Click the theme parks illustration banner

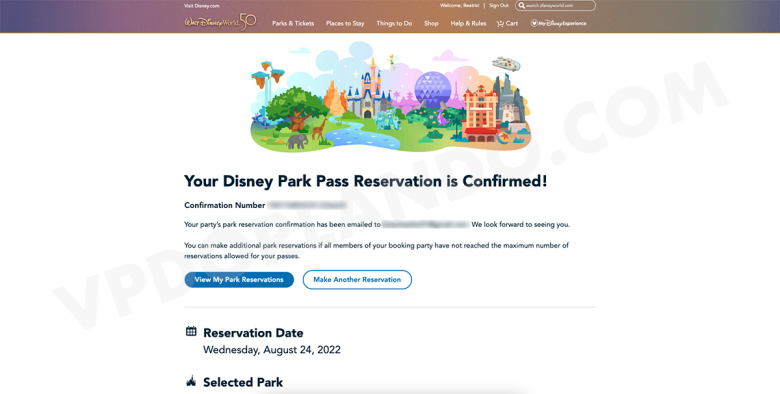click(390, 97)
